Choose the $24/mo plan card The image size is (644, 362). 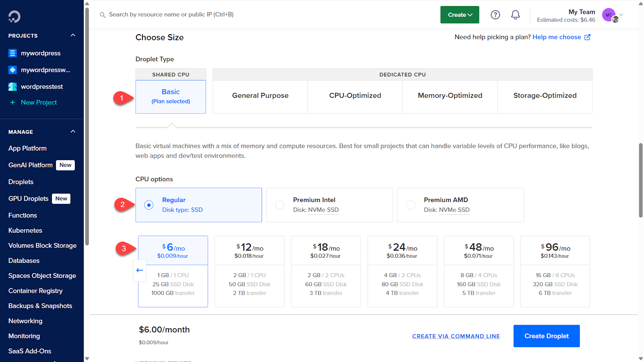tap(402, 271)
